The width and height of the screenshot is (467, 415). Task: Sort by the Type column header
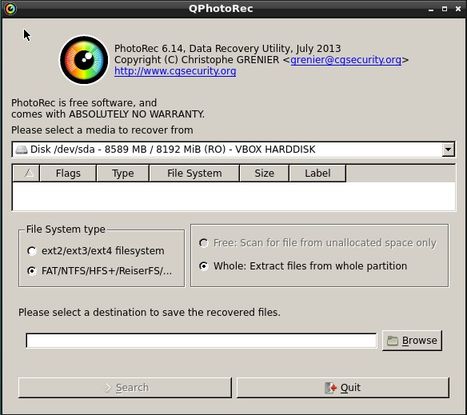tap(123, 173)
